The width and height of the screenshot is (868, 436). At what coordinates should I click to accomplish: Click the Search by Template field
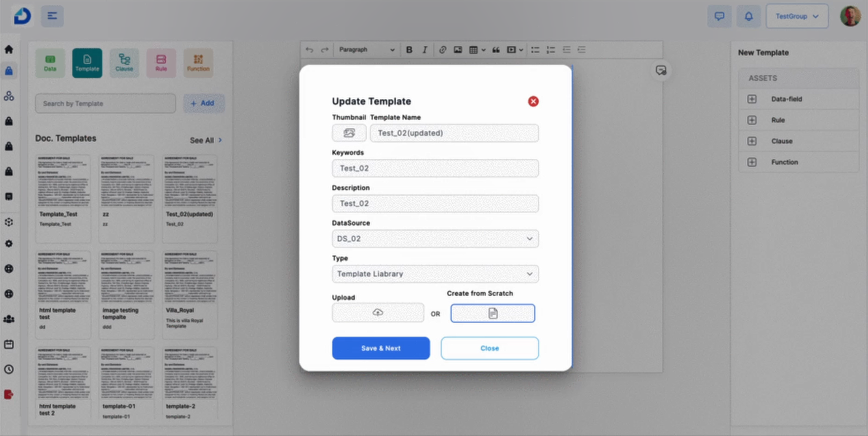point(105,103)
